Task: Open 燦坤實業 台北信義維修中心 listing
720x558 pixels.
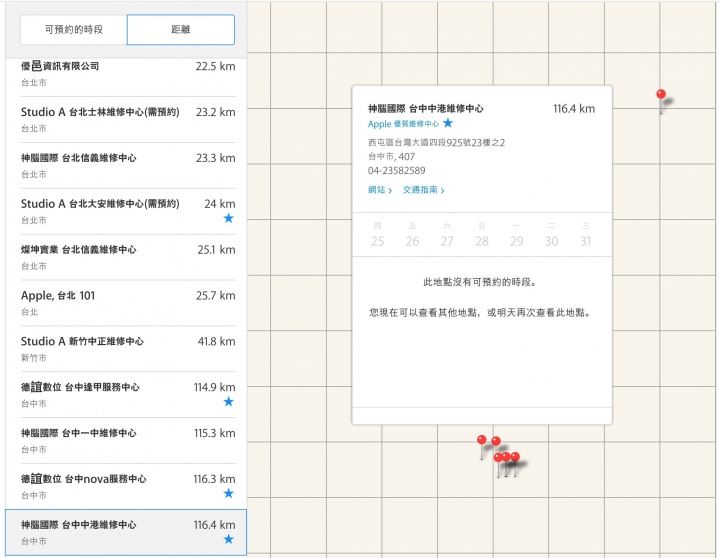Action: 128,258
